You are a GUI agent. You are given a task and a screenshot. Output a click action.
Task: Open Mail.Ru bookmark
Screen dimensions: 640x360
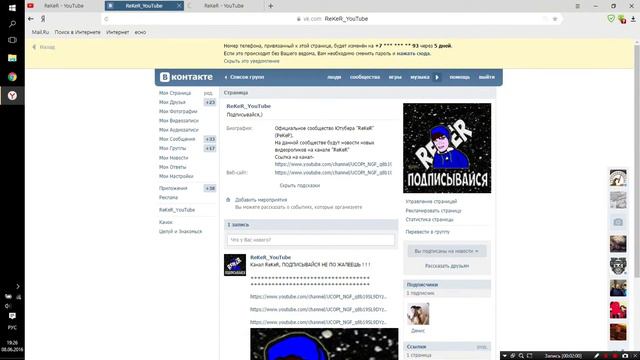pyautogui.click(x=40, y=32)
